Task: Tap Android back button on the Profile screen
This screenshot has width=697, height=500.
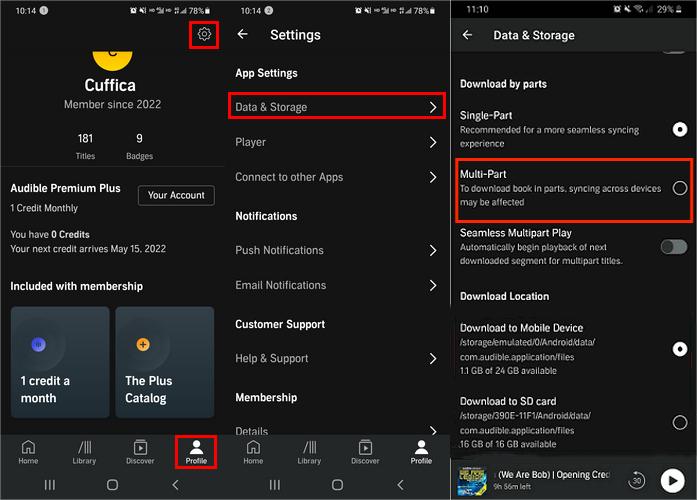Action: click(x=176, y=484)
